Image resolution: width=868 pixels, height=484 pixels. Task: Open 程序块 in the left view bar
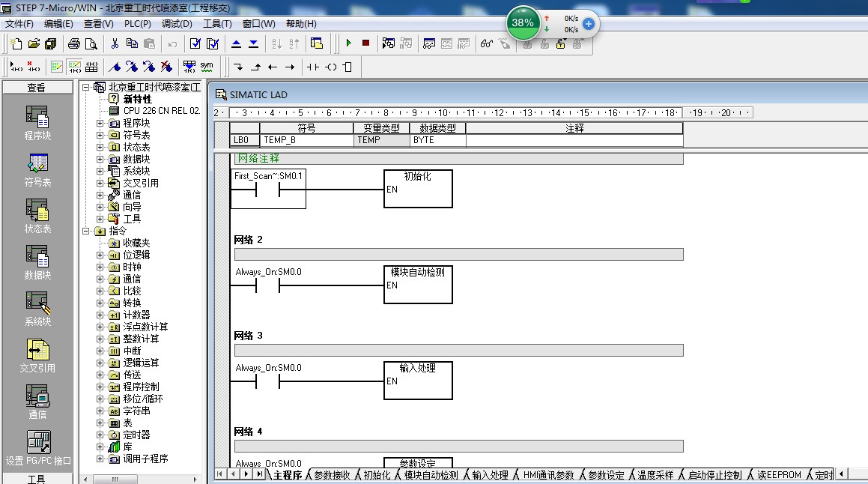pyautogui.click(x=37, y=123)
